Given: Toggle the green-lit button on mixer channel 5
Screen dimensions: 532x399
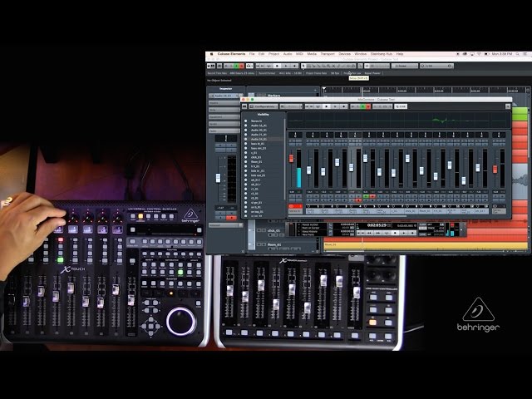Looking at the screenshot, I should 366,196.
